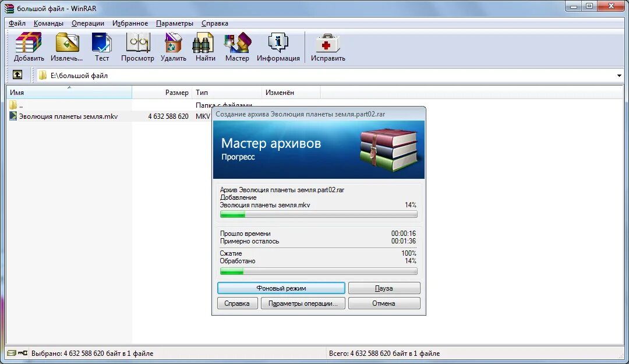629x364 pixels.
Task: Open the Файл menu
Action: coord(17,23)
